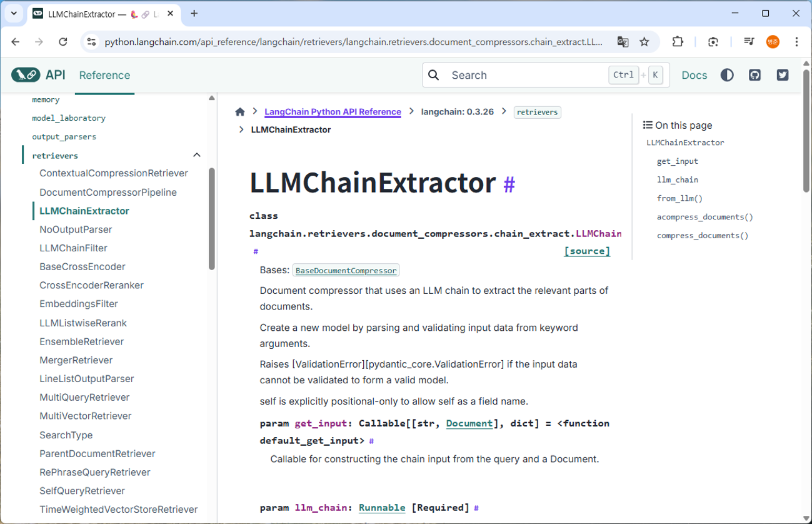Open the orange profile avatar
Viewport: 812px width, 524px height.
773,42
